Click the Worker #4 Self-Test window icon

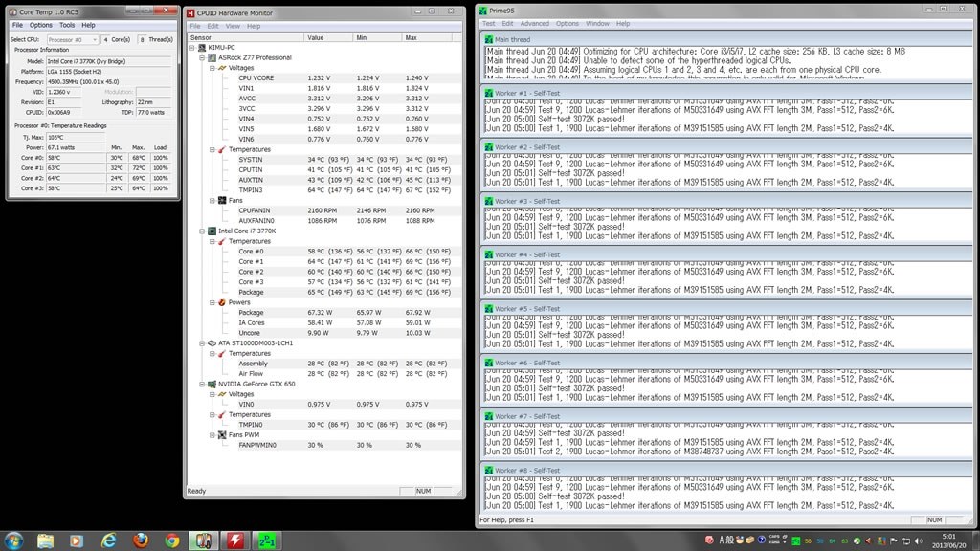pyautogui.click(x=489, y=254)
